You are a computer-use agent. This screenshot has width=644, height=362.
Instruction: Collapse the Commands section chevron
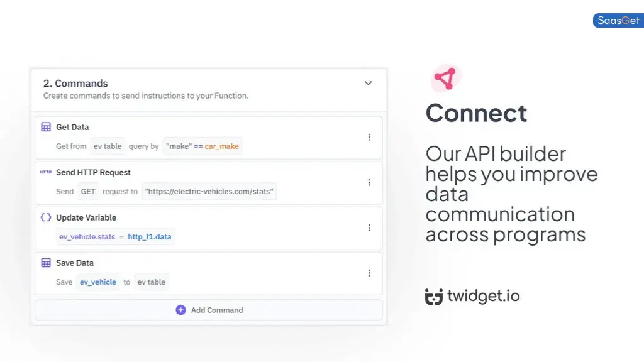[x=368, y=82]
